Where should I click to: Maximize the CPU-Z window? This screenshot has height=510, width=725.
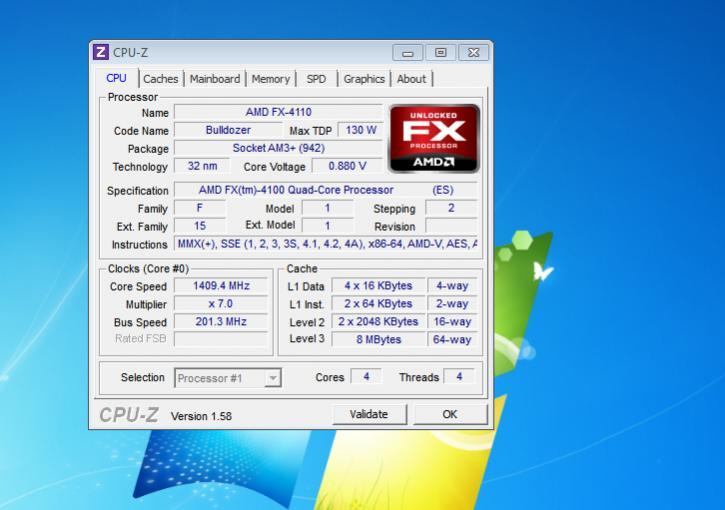tap(441, 53)
